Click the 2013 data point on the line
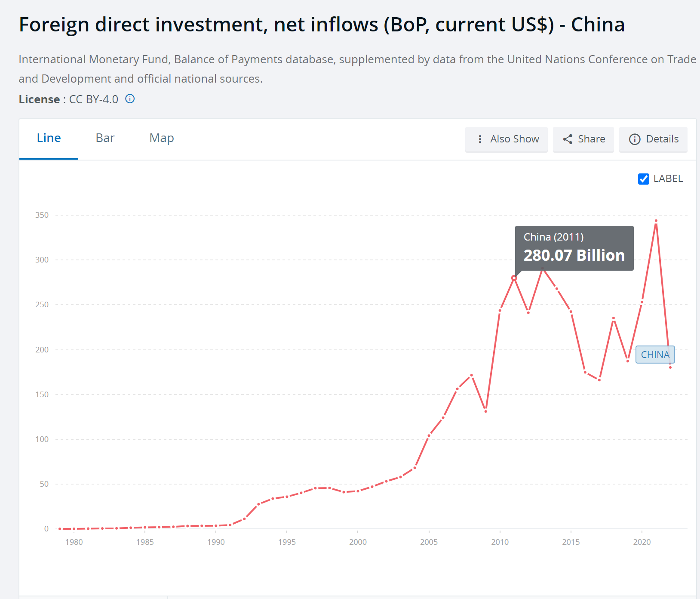 coord(543,268)
